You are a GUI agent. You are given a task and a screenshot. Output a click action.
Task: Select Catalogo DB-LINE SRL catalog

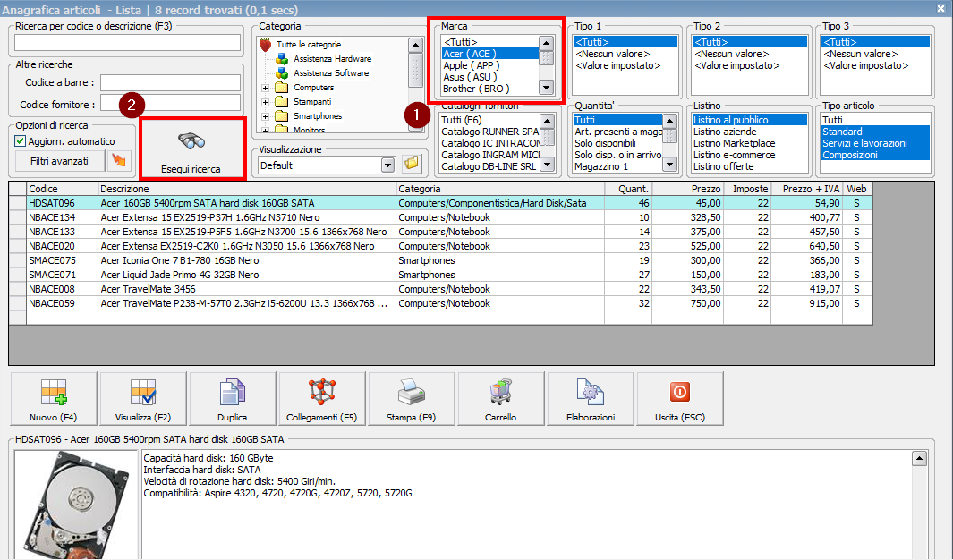(x=489, y=166)
